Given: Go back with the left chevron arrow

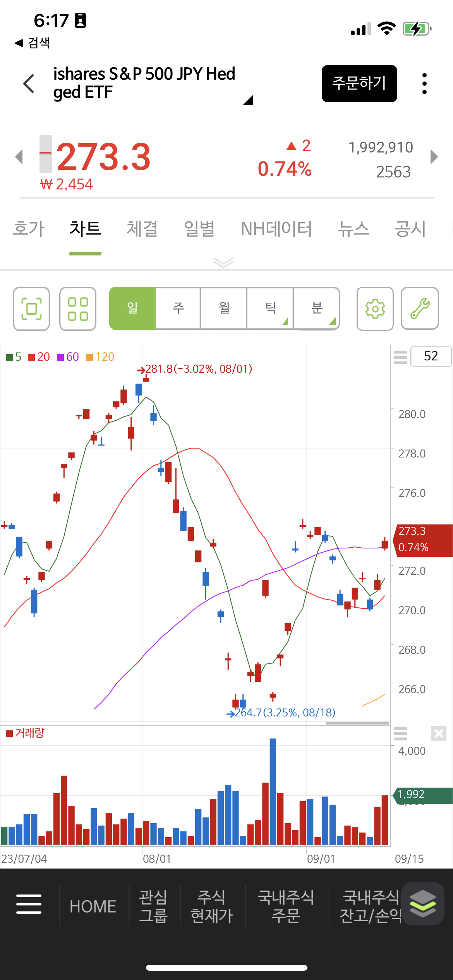Looking at the screenshot, I should [x=29, y=84].
